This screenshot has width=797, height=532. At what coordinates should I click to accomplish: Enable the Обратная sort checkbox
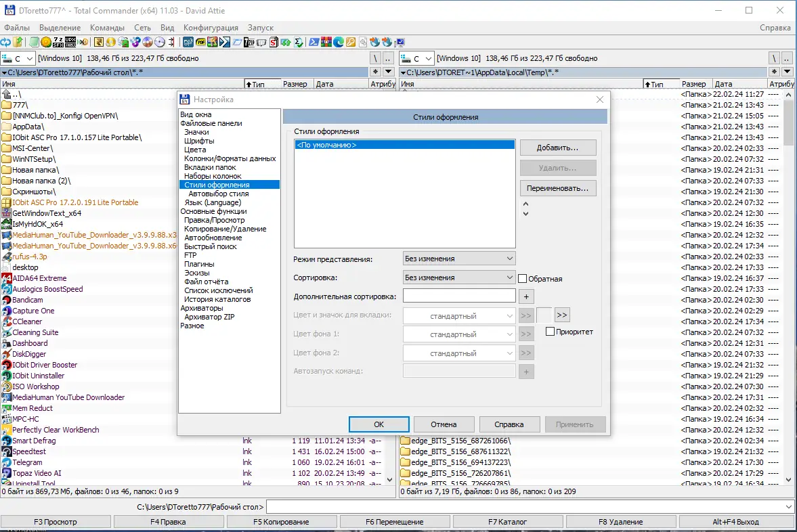[523, 278]
